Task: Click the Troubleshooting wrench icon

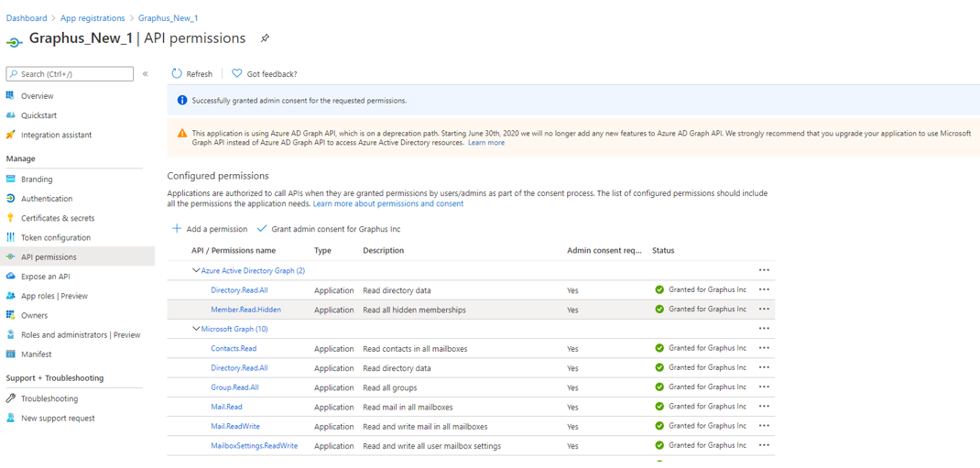Action: 10,398
